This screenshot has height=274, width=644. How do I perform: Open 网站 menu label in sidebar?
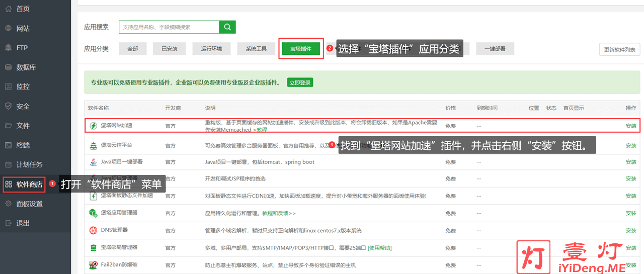[23, 28]
